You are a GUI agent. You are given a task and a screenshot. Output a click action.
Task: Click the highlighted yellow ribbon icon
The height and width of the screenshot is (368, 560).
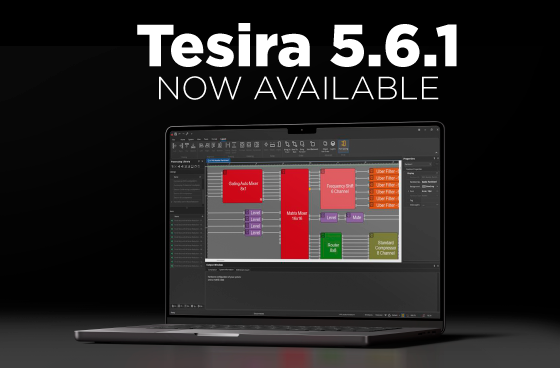[343, 146]
